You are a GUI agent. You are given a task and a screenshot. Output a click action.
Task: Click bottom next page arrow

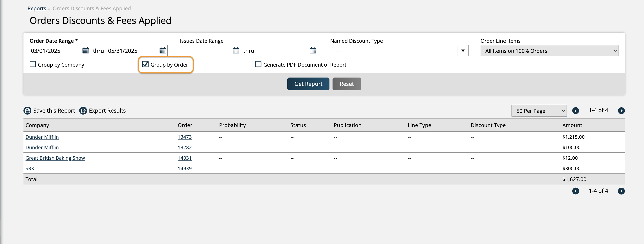621,191
